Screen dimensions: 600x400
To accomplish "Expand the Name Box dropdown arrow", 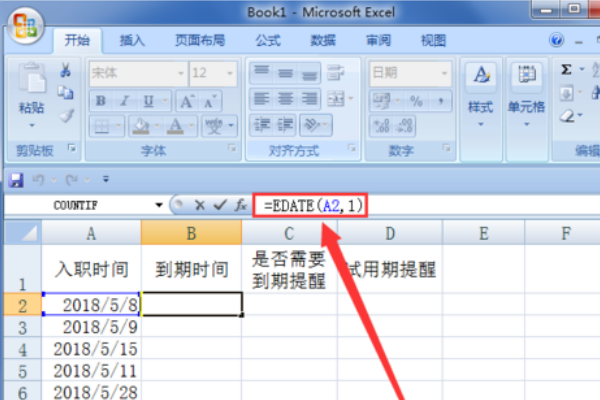I will point(159,205).
